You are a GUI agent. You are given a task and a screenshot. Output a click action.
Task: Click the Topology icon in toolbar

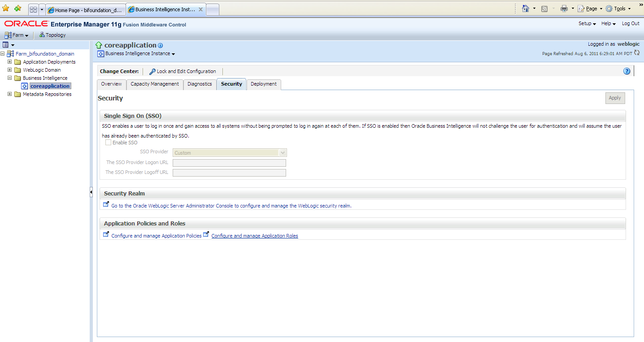(42, 35)
